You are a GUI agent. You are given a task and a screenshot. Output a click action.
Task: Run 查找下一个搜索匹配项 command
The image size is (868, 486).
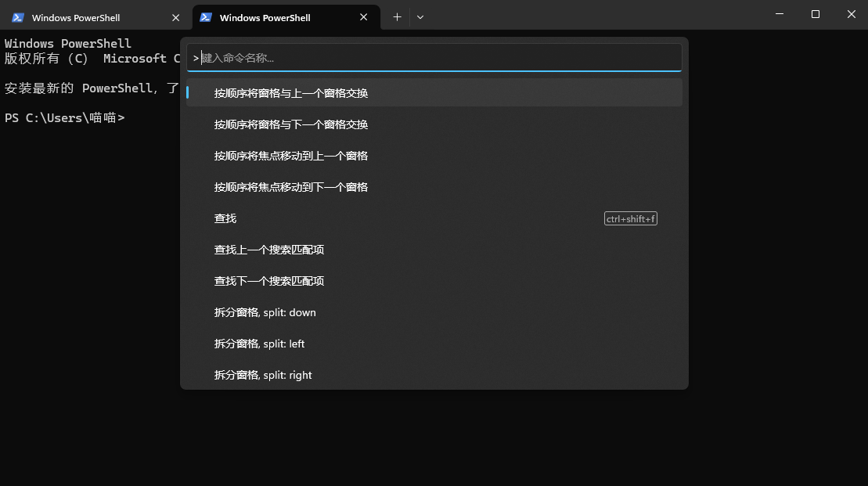(269, 281)
